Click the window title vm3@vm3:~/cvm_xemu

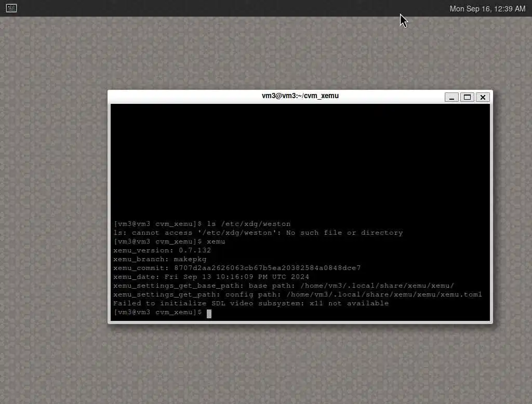point(300,96)
